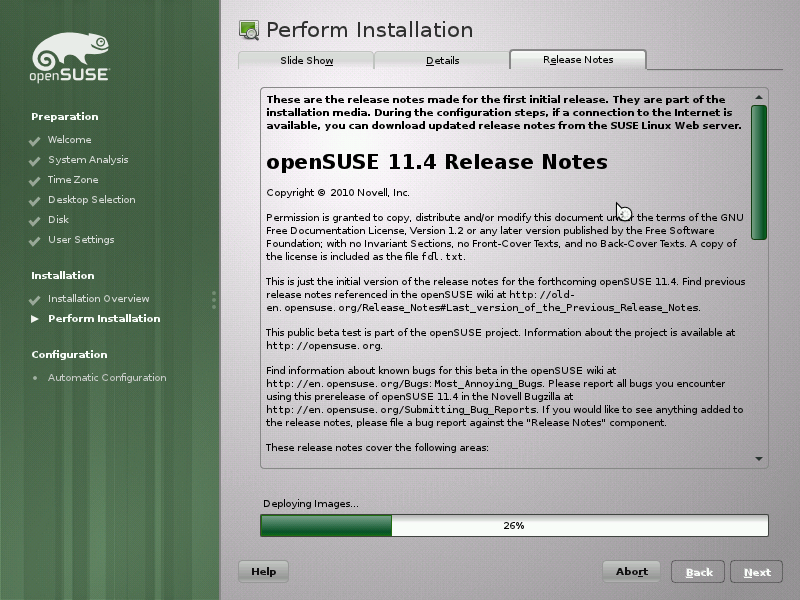Open the Details tab
Image resolution: width=800 pixels, height=600 pixels.
[442, 60]
